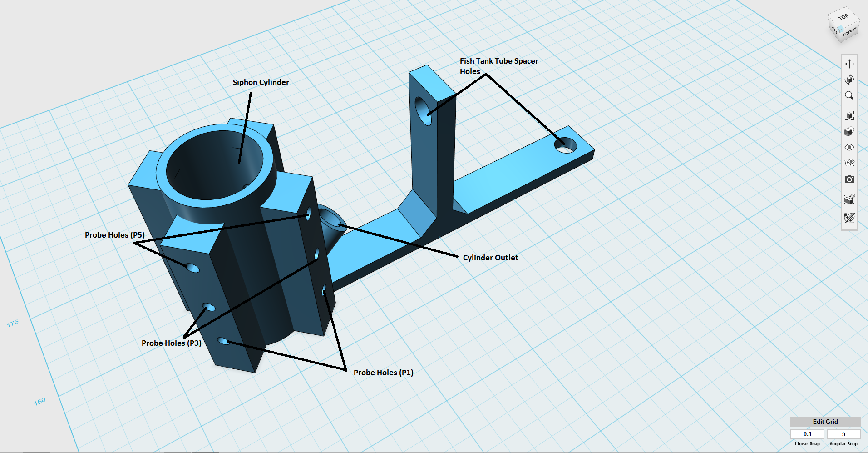
Task: Click the FRONT face of view cube
Action: (x=850, y=33)
